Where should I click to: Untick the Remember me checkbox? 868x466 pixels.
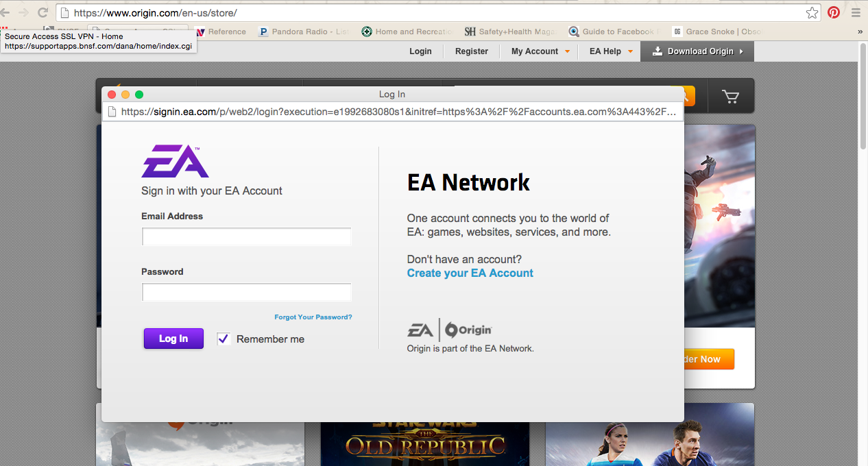tap(223, 339)
